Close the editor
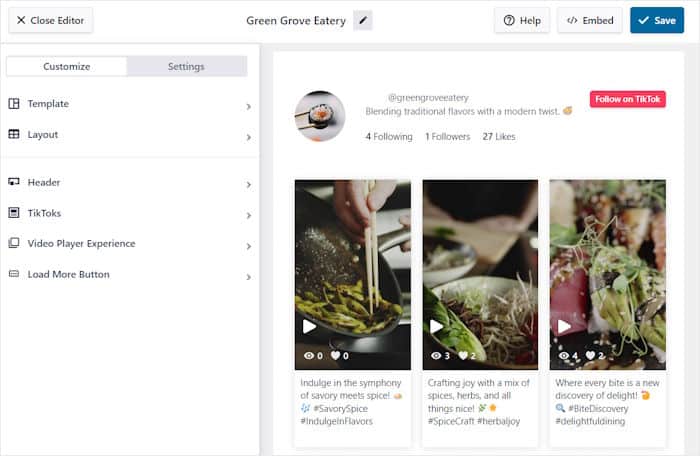This screenshot has height=456, width=700. (x=50, y=21)
